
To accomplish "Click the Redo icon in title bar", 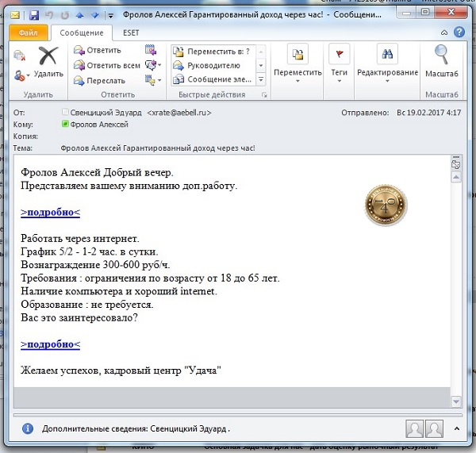I will tap(64, 15).
